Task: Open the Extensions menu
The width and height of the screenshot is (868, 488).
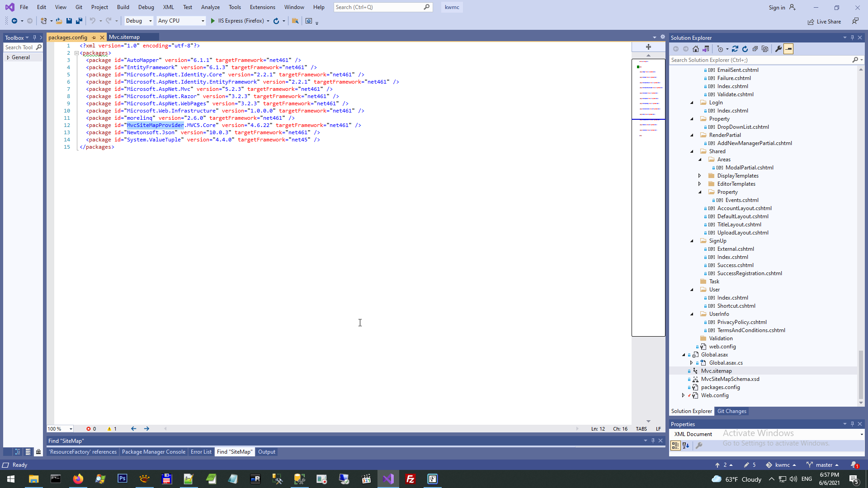Action: (x=262, y=7)
